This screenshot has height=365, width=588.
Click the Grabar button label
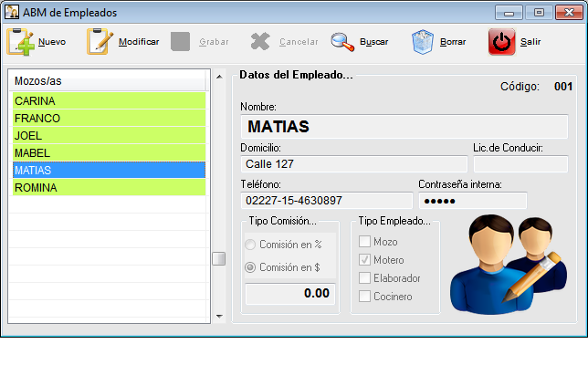tap(214, 42)
